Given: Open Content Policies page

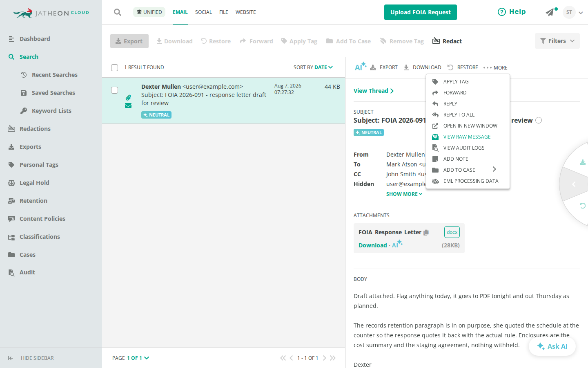Looking at the screenshot, I should 42,219.
